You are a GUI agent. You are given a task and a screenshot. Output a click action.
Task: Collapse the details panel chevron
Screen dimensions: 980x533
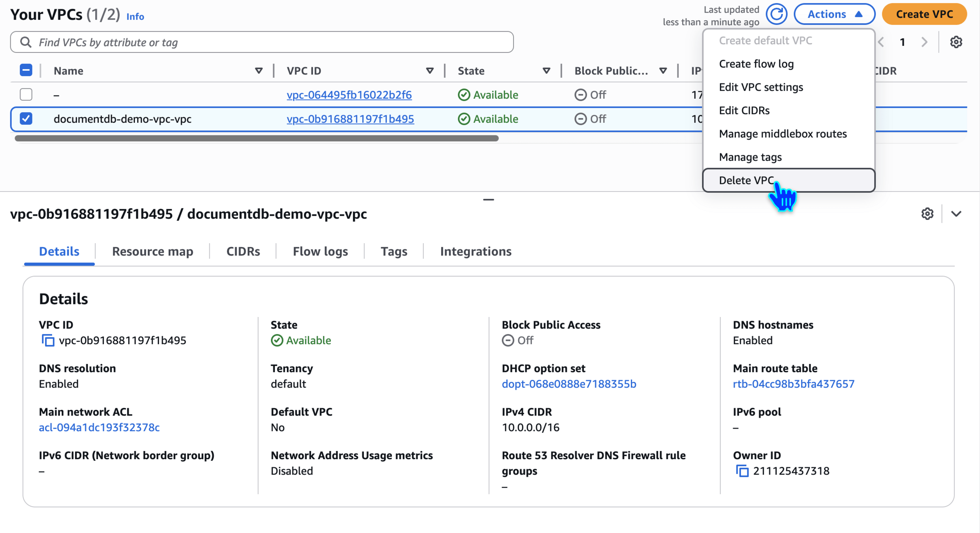956,214
